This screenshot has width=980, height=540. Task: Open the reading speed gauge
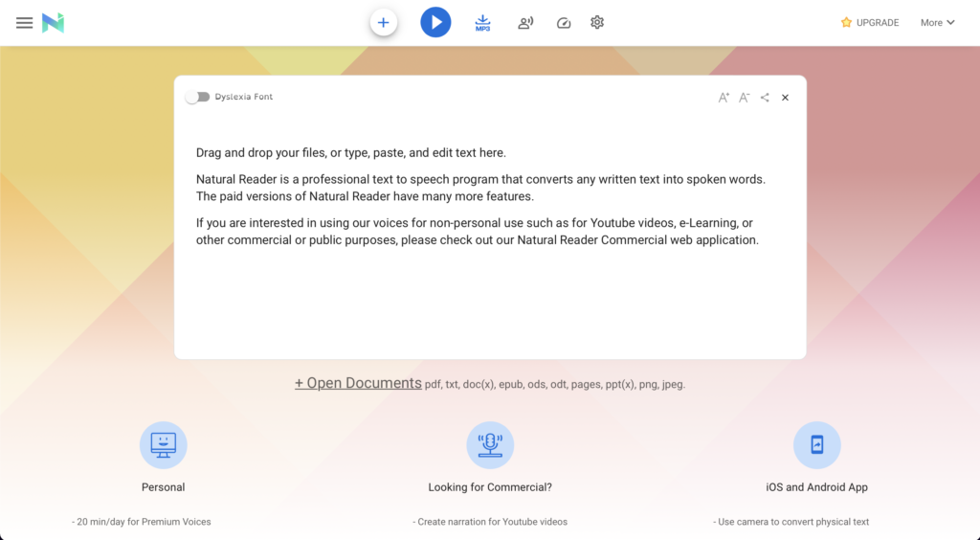(563, 23)
